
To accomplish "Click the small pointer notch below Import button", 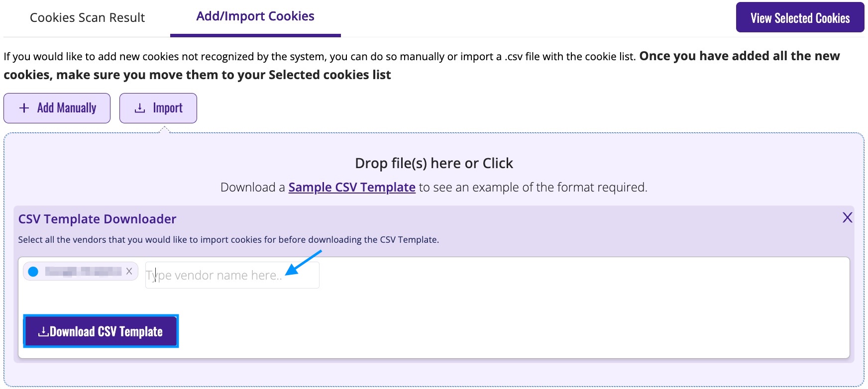I will (x=165, y=129).
